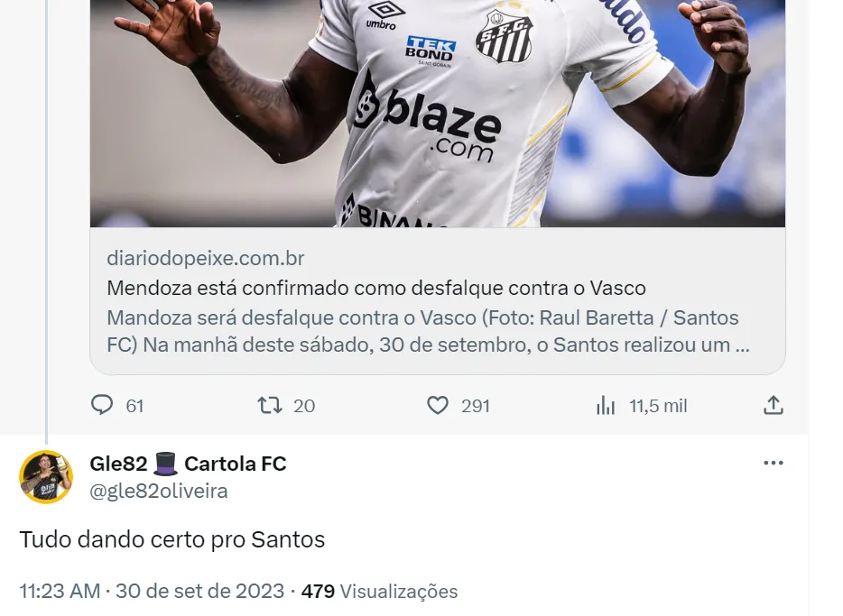Image resolution: width=843 pixels, height=616 pixels.
Task: Click the 11:23 AM tweet timestamp
Action: coord(60,591)
